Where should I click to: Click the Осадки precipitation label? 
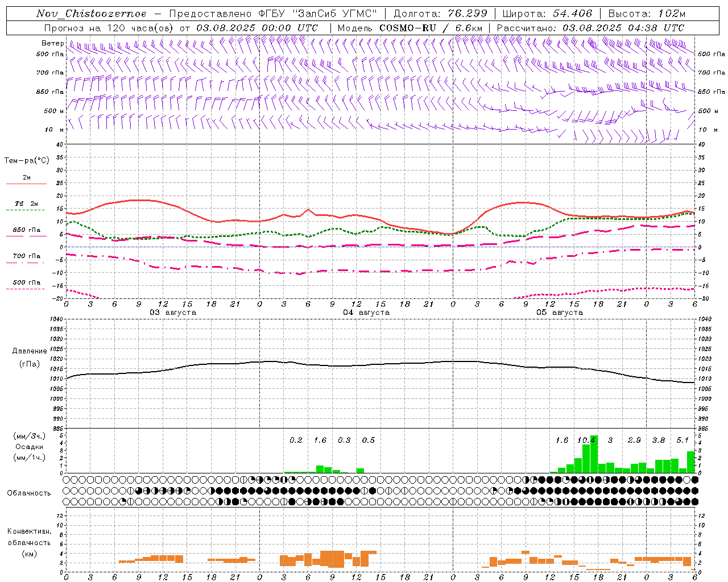[30, 447]
